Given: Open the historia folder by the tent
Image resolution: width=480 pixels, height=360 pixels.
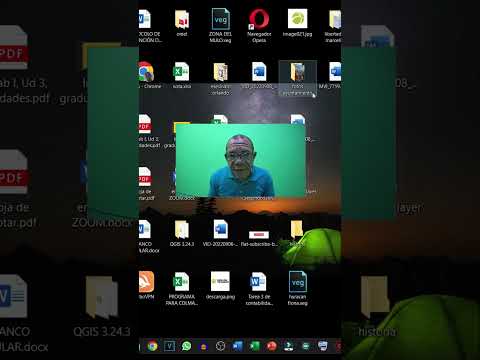Looking at the screenshot, I should pyautogui.click(x=297, y=233).
